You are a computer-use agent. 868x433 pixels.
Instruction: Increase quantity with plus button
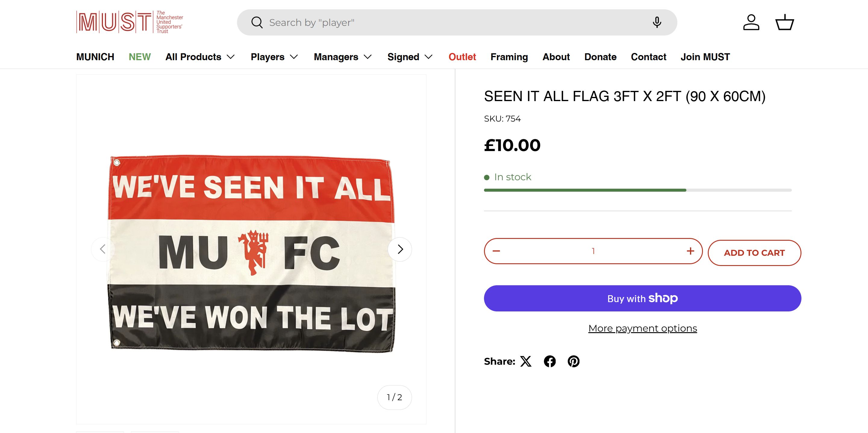(690, 251)
